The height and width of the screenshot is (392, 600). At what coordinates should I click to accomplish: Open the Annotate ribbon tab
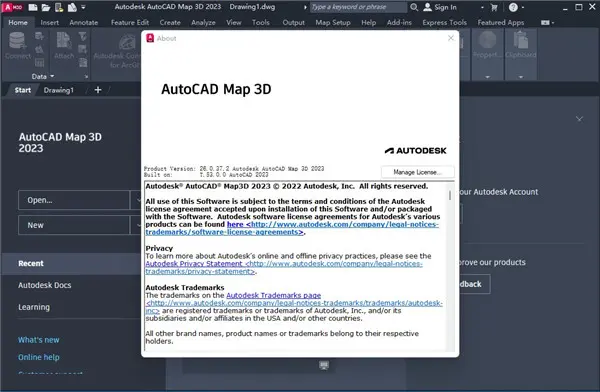click(x=84, y=23)
